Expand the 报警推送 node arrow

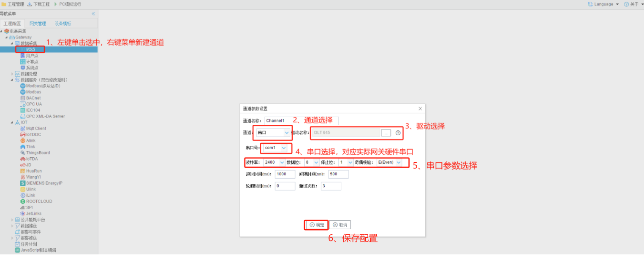pos(12,238)
